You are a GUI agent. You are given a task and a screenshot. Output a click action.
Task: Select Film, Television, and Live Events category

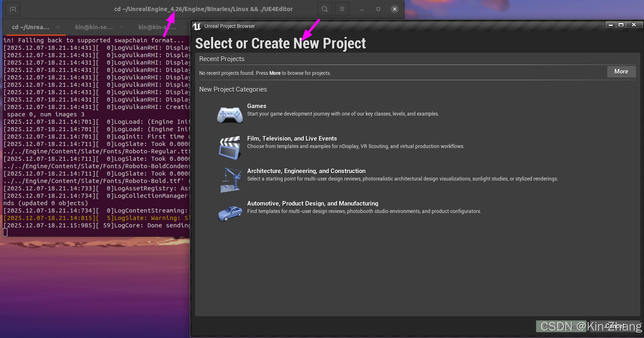click(x=292, y=139)
